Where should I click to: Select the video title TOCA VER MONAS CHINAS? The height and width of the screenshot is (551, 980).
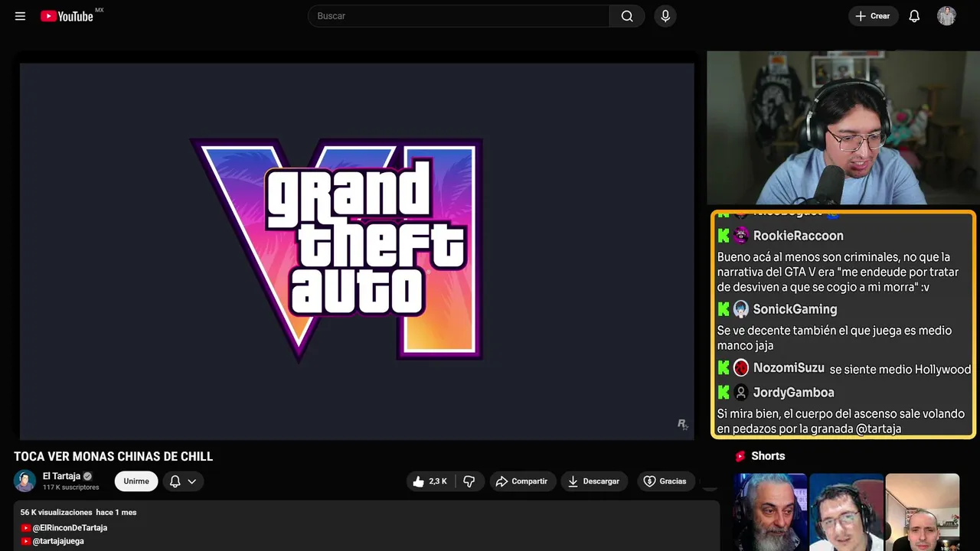coord(113,457)
